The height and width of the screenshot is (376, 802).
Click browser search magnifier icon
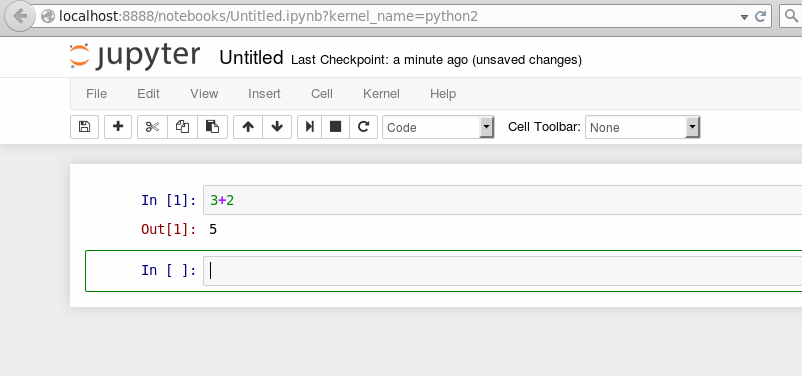[791, 16]
